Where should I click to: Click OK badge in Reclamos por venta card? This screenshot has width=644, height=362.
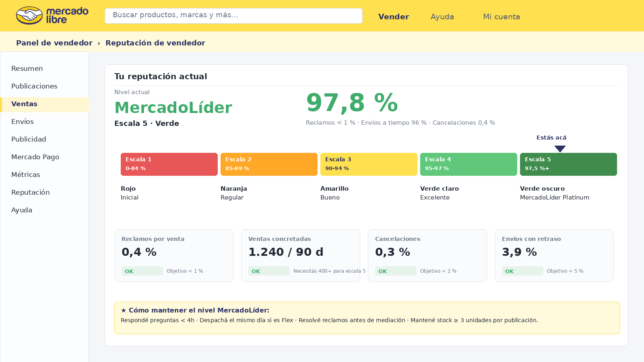(x=142, y=271)
